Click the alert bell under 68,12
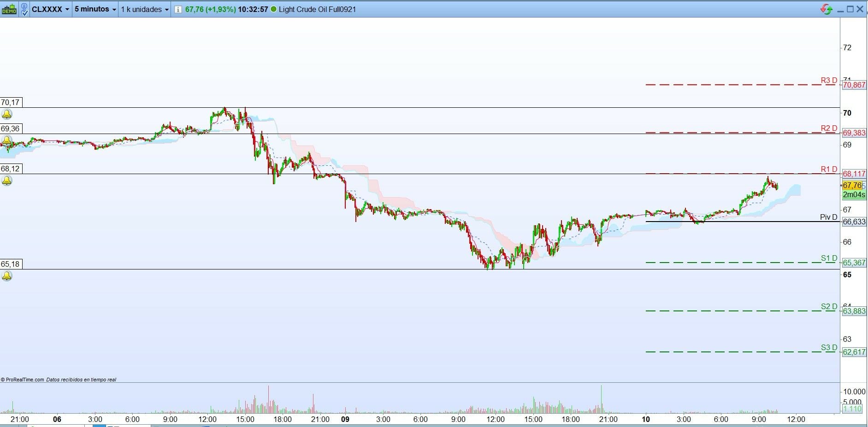 click(7, 181)
